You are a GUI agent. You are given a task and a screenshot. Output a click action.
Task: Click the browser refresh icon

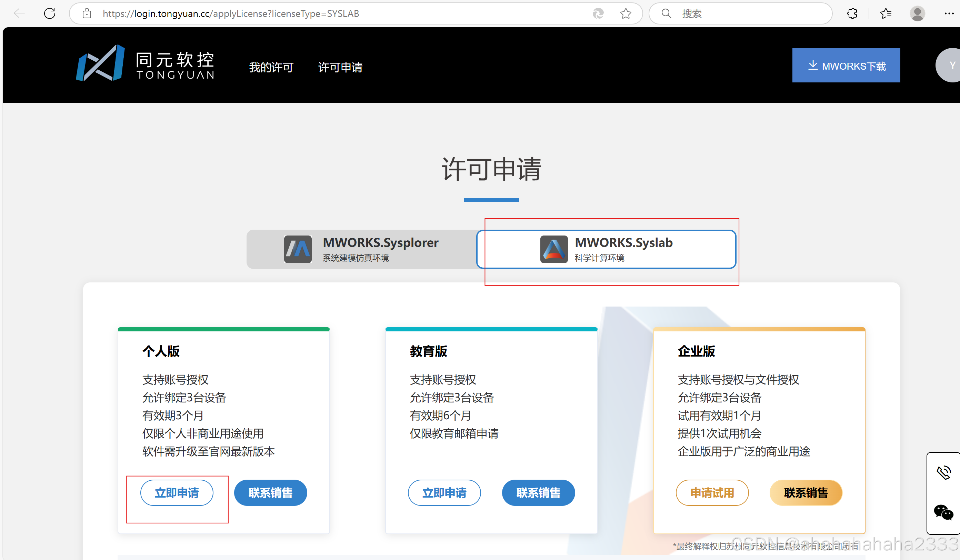50,14
